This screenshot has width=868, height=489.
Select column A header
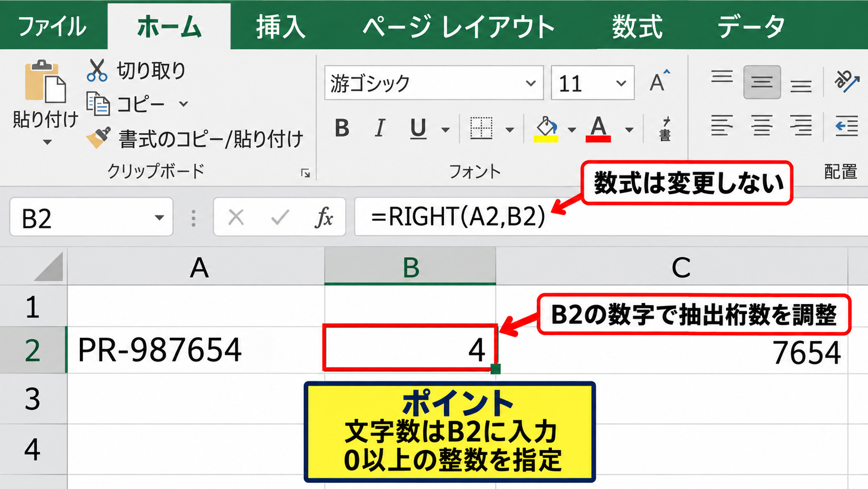pos(196,267)
